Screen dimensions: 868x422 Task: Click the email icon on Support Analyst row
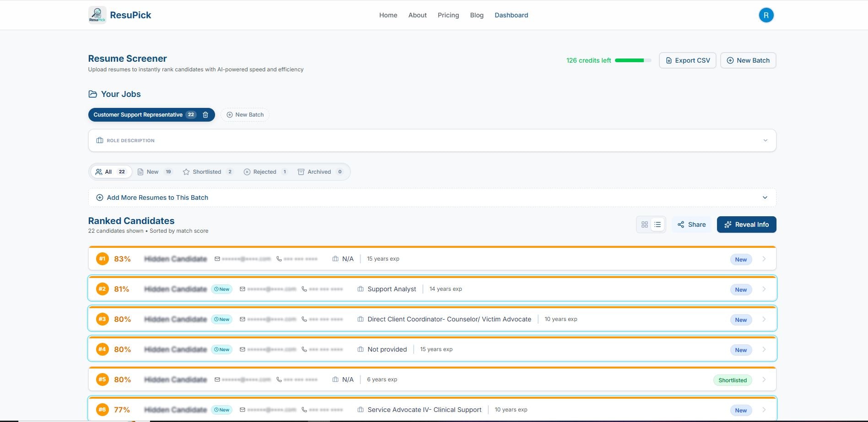click(x=243, y=289)
